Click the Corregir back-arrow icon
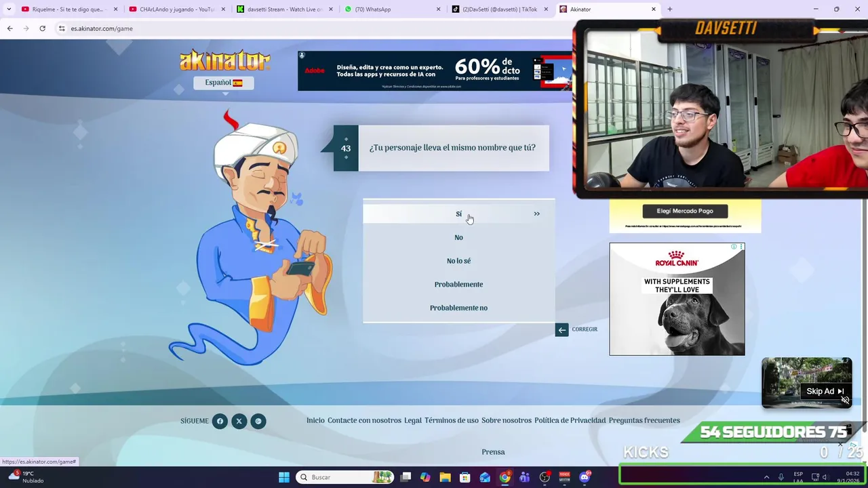 561,329
